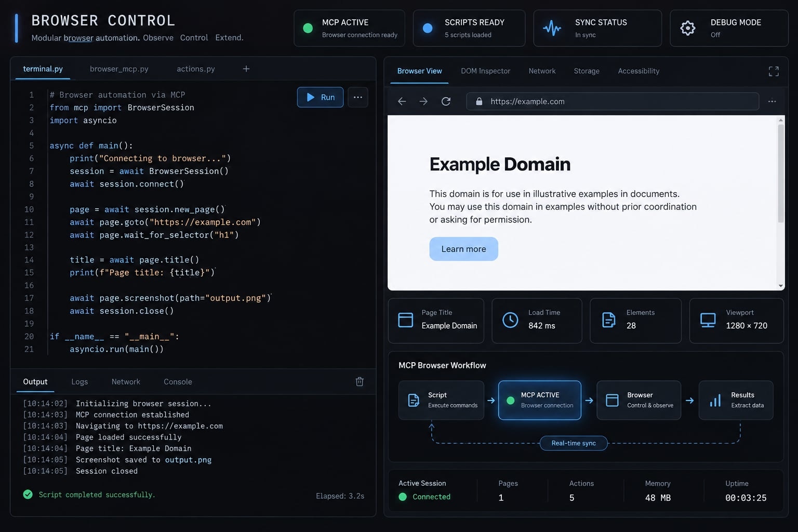Go back in the browser view
Screen dimensions: 798x532
(x=402, y=101)
